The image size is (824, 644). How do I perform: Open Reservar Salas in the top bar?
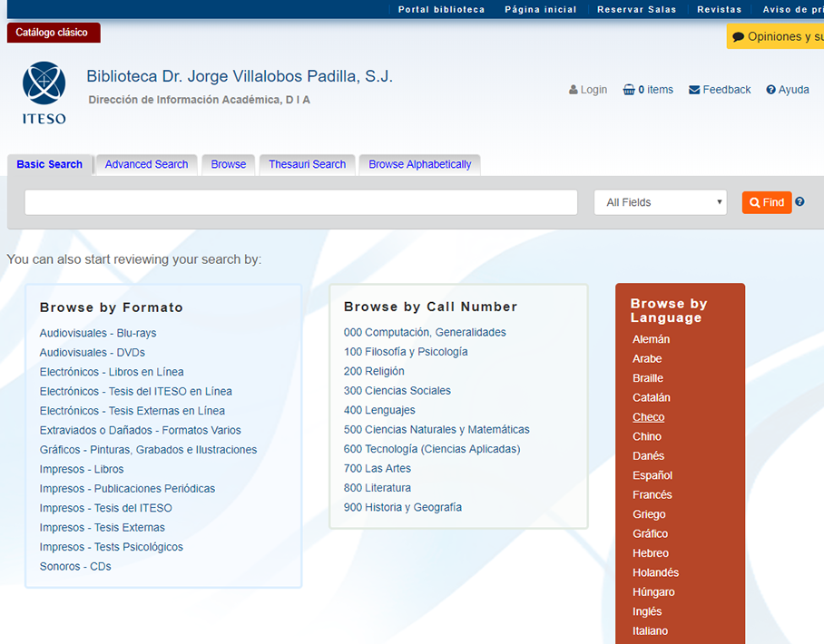[x=636, y=9]
